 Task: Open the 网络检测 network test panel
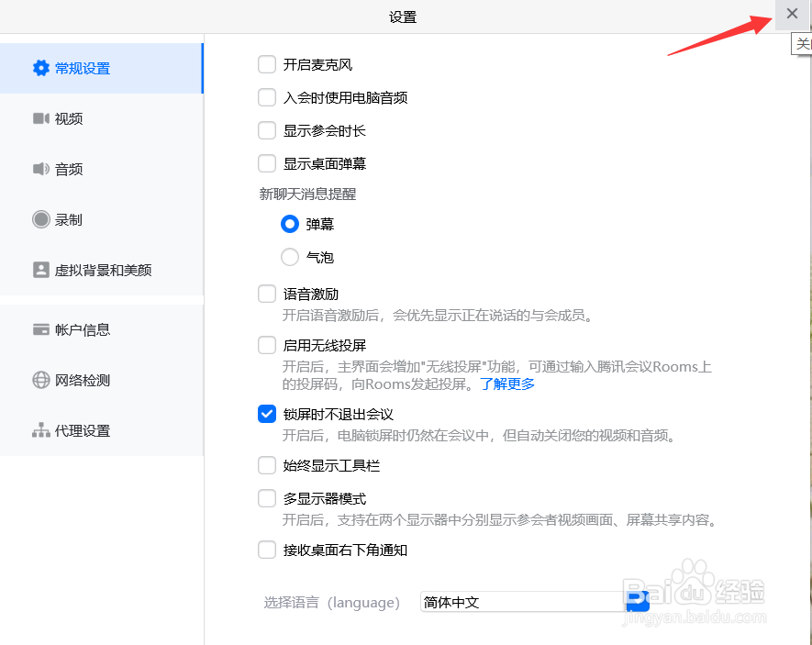click(74, 380)
